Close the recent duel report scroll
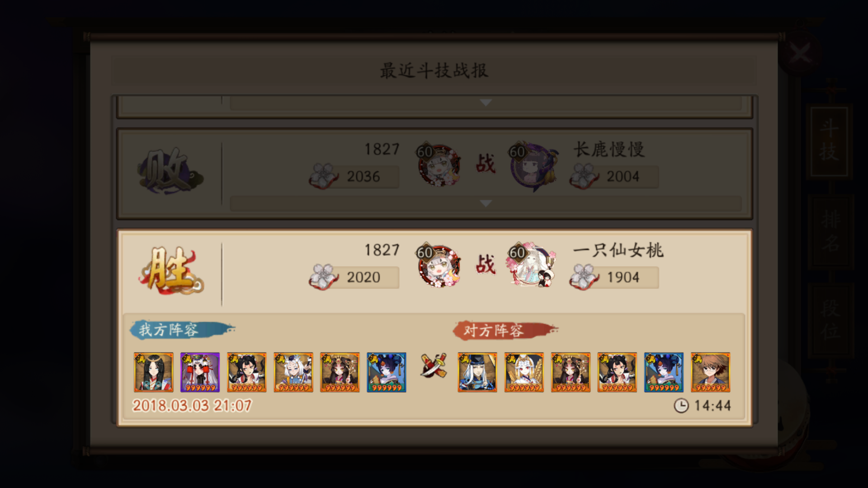 pyautogui.click(x=801, y=53)
